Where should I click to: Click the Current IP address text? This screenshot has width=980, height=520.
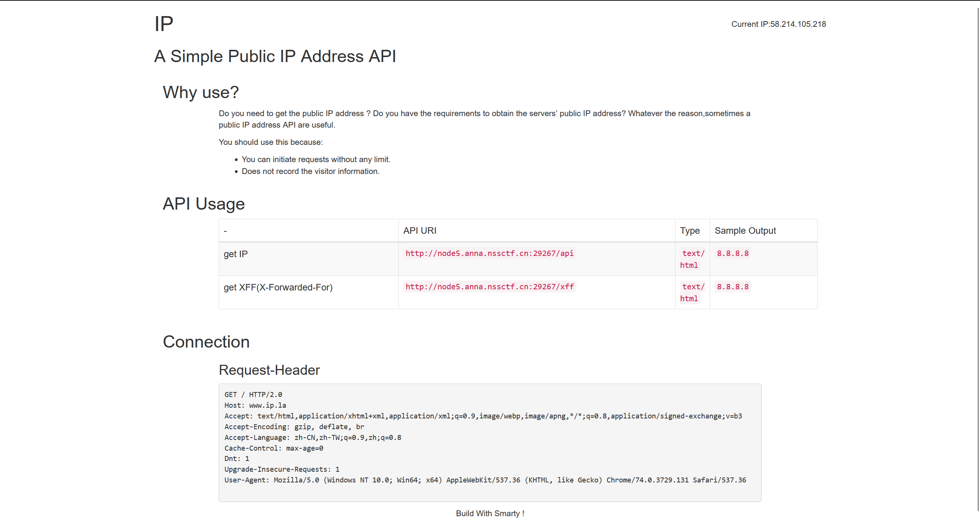pos(778,24)
